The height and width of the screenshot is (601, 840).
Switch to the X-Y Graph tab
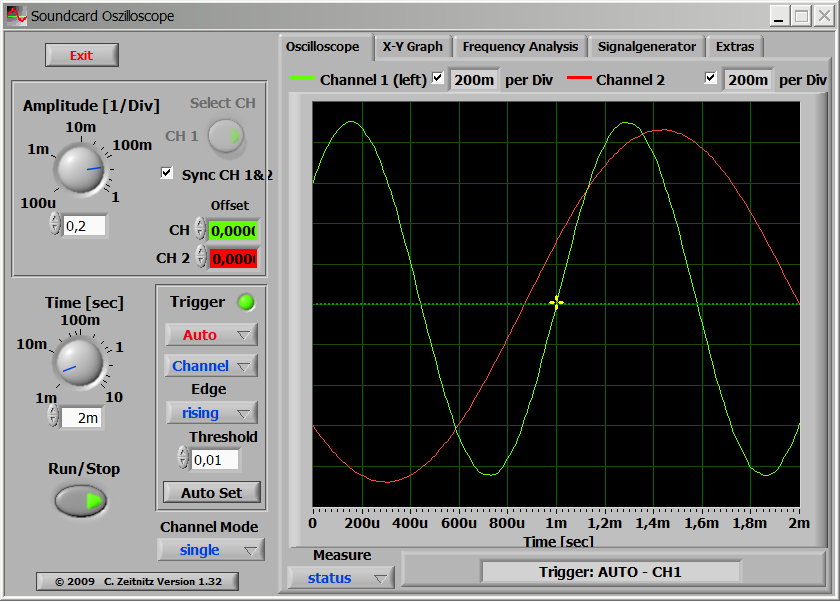pyautogui.click(x=412, y=47)
